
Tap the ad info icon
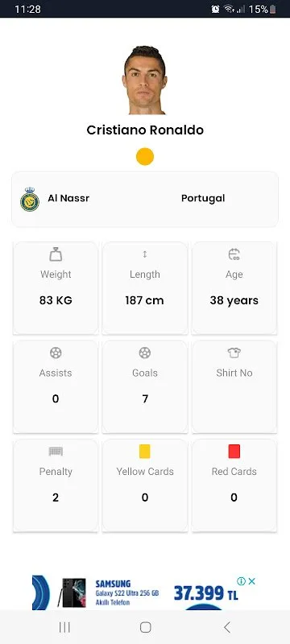click(241, 580)
